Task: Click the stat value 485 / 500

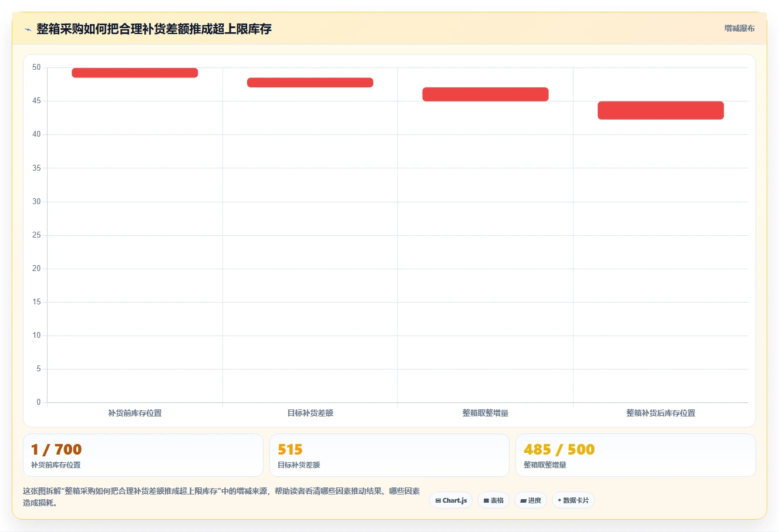Action: tap(559, 449)
